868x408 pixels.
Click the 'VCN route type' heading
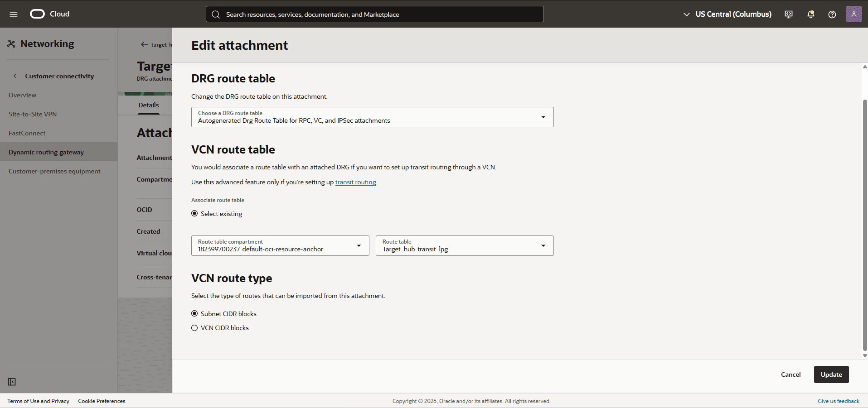(x=232, y=278)
